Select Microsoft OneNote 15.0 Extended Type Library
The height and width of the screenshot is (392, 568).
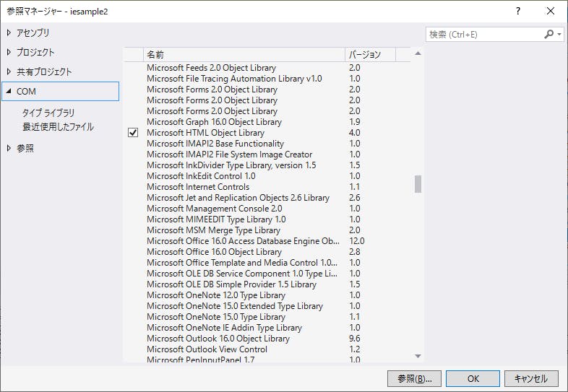pyautogui.click(x=267, y=306)
